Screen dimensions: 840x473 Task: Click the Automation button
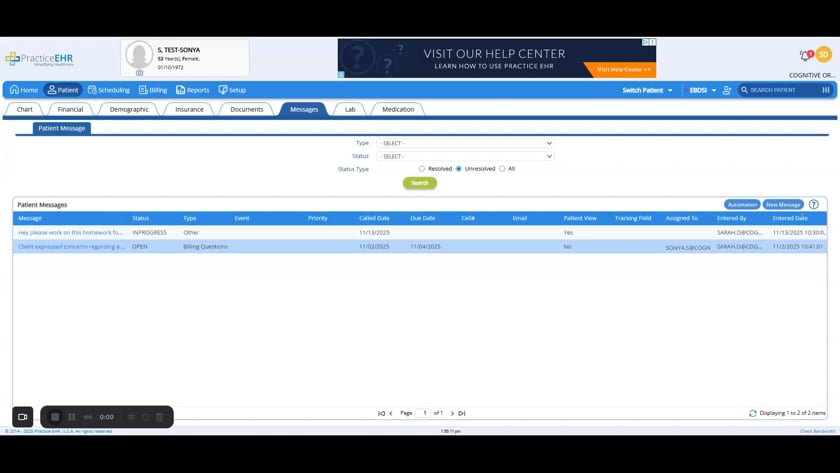tap(742, 205)
